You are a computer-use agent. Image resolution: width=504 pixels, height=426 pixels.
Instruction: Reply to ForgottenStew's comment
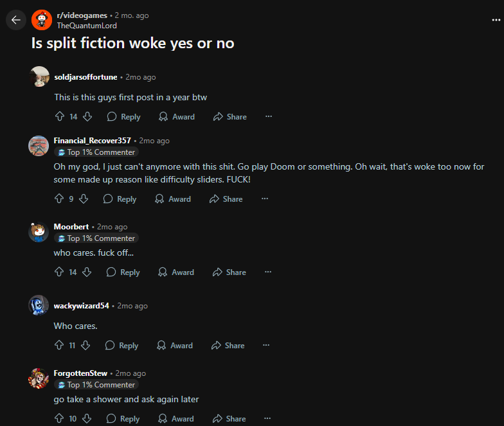pos(123,419)
